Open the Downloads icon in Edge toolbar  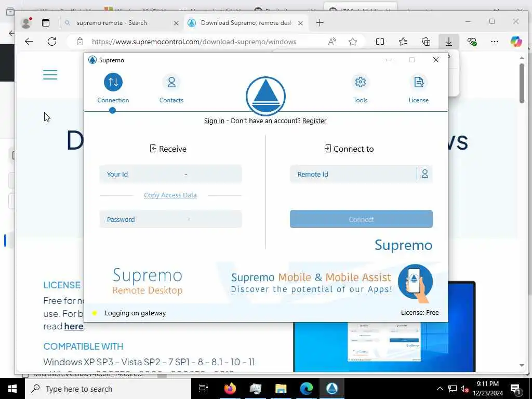448,42
